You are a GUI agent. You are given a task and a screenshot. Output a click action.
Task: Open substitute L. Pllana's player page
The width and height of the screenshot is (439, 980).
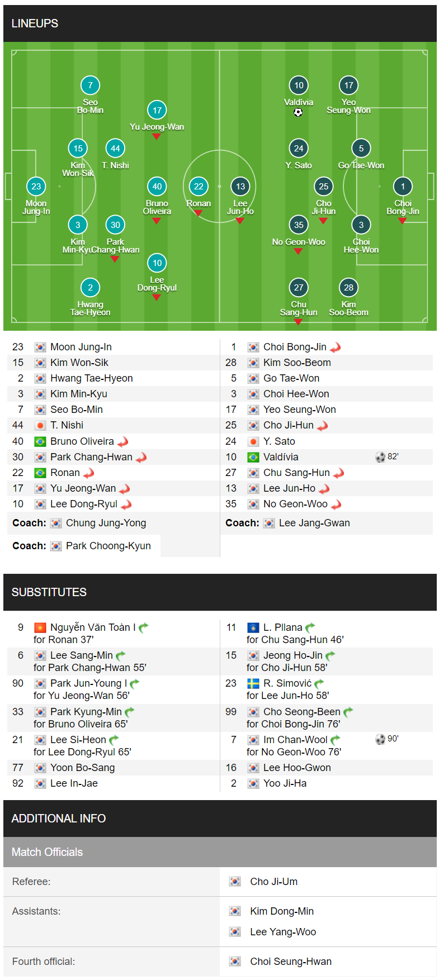click(x=283, y=627)
